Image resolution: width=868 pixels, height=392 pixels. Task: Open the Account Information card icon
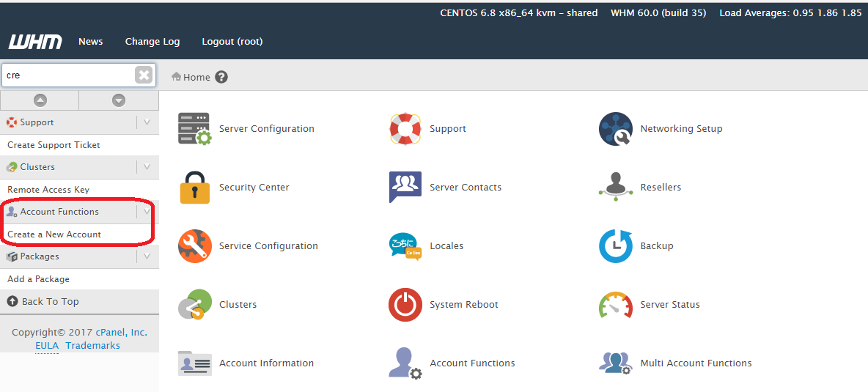click(194, 363)
